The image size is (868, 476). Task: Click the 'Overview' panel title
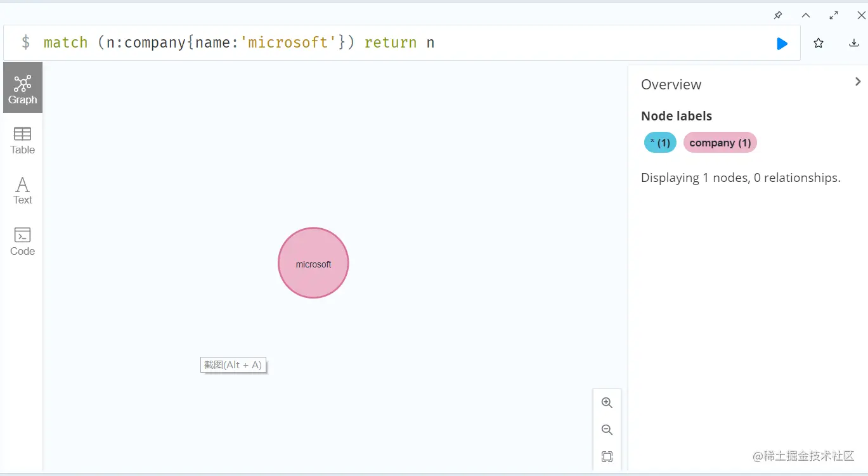(671, 84)
